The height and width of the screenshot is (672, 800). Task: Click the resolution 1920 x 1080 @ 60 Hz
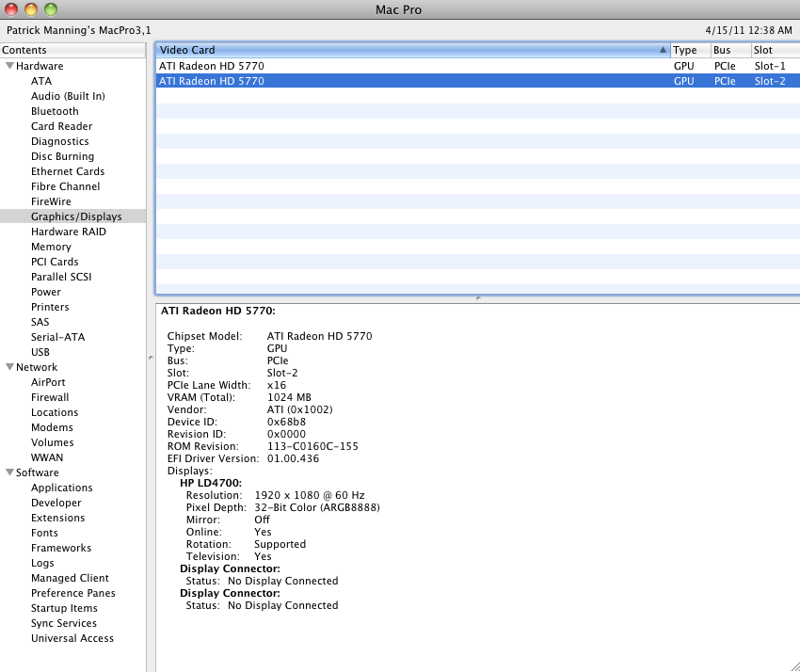[x=310, y=495]
